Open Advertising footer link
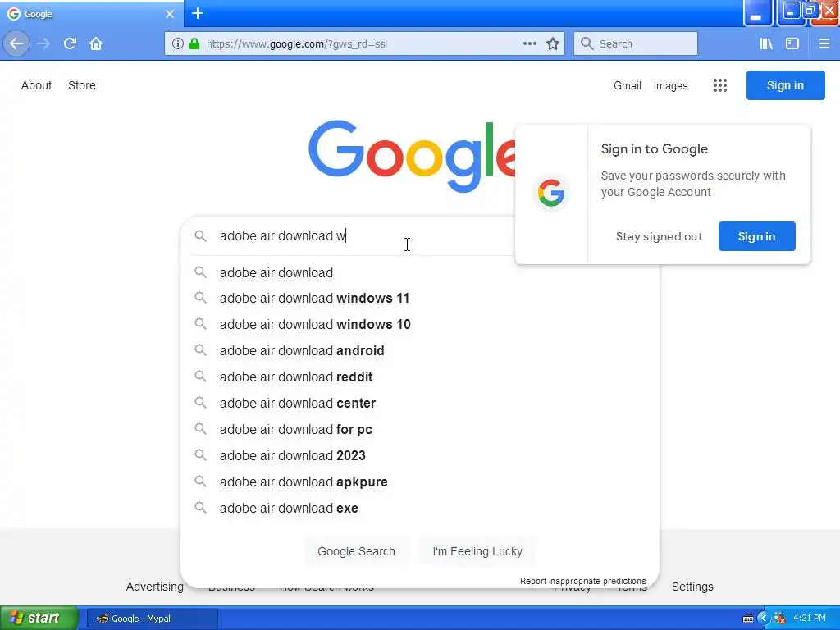This screenshot has width=840, height=630. click(x=154, y=587)
